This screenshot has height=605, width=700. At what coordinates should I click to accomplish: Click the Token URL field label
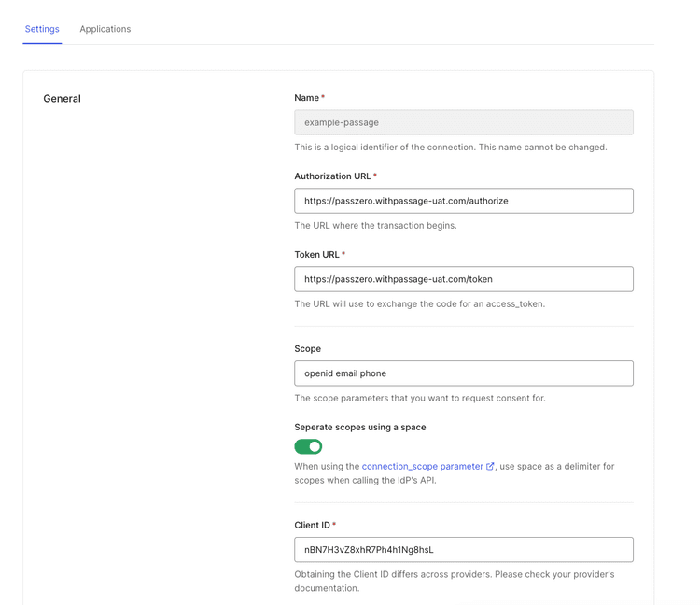coord(317,255)
